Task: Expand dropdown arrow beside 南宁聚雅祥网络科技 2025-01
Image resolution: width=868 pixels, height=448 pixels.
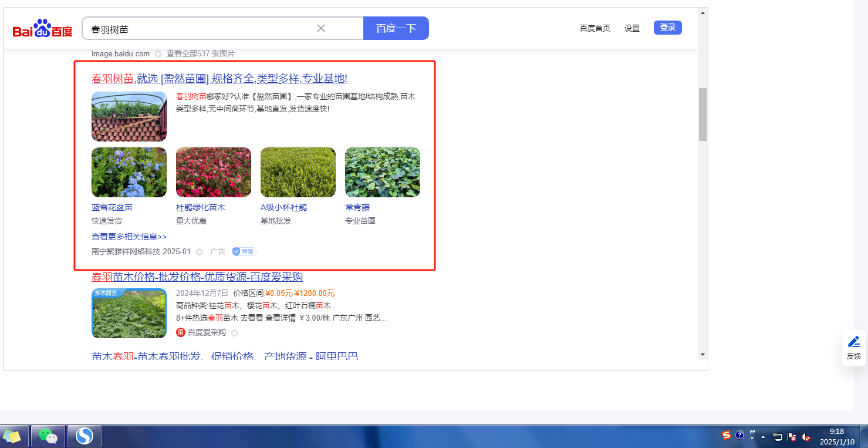Action: tap(200, 252)
